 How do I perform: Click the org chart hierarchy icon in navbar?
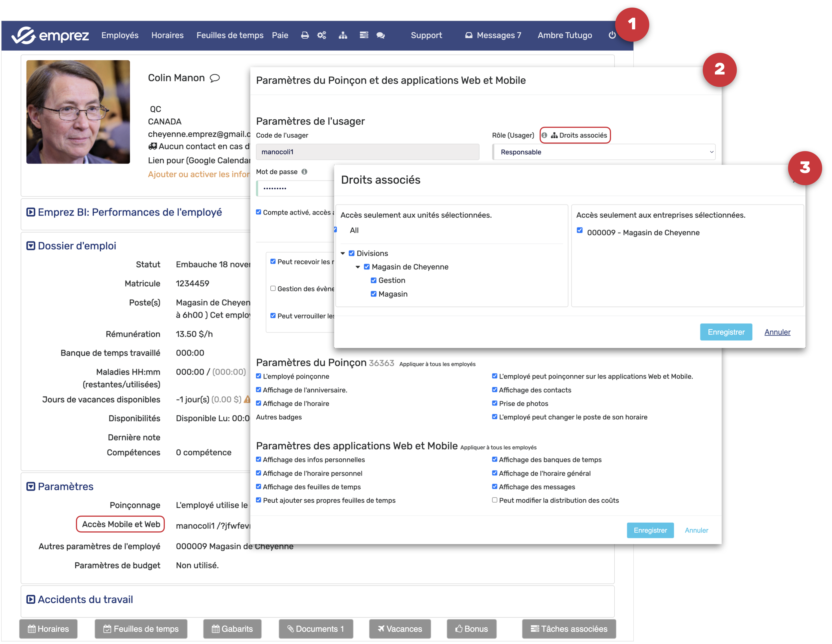pos(343,36)
